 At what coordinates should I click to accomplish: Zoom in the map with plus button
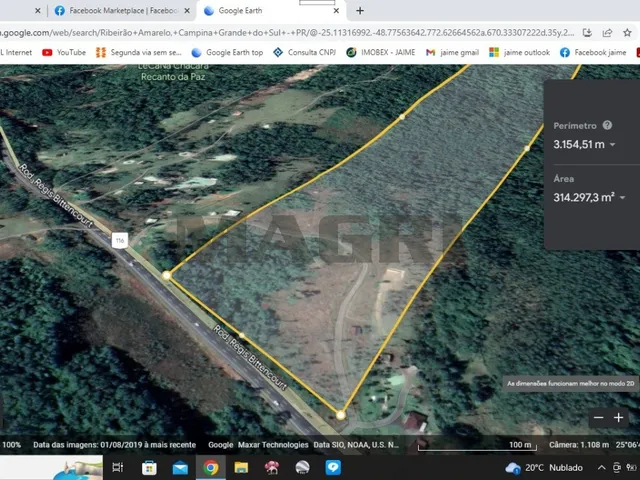pos(619,418)
